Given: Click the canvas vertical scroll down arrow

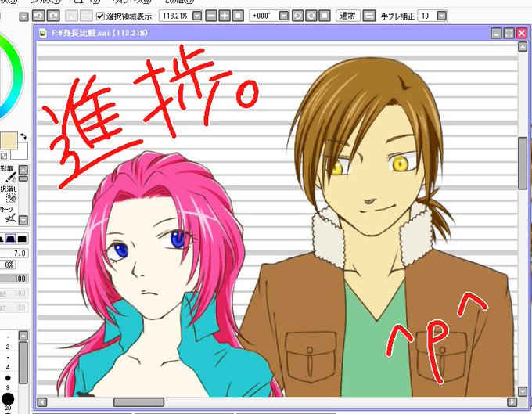Looking at the screenshot, I should click(x=523, y=391).
